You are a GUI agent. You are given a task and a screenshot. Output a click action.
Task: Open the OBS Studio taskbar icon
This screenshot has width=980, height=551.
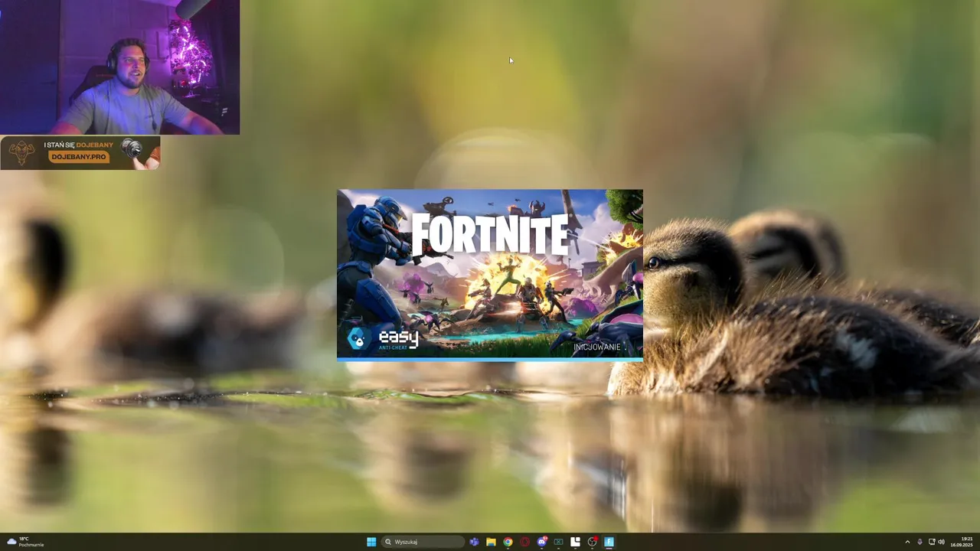point(592,542)
